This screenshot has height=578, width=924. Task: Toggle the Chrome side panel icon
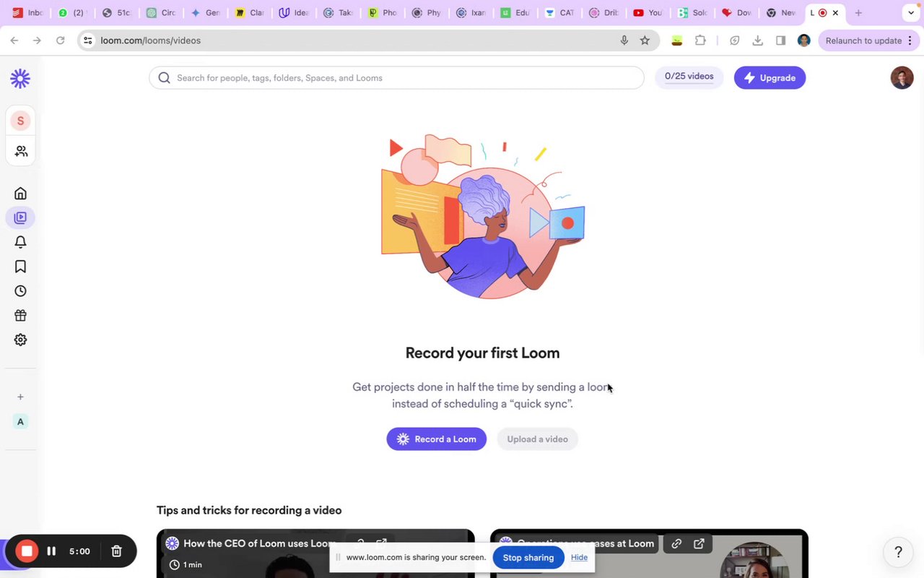tap(780, 40)
